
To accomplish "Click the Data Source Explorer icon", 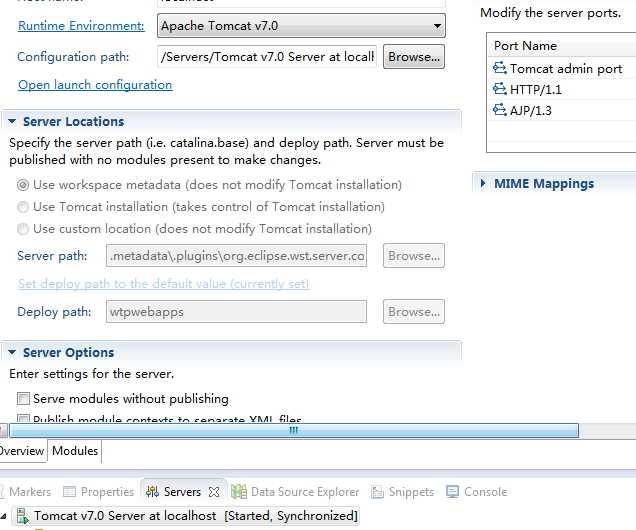I will (x=238, y=492).
